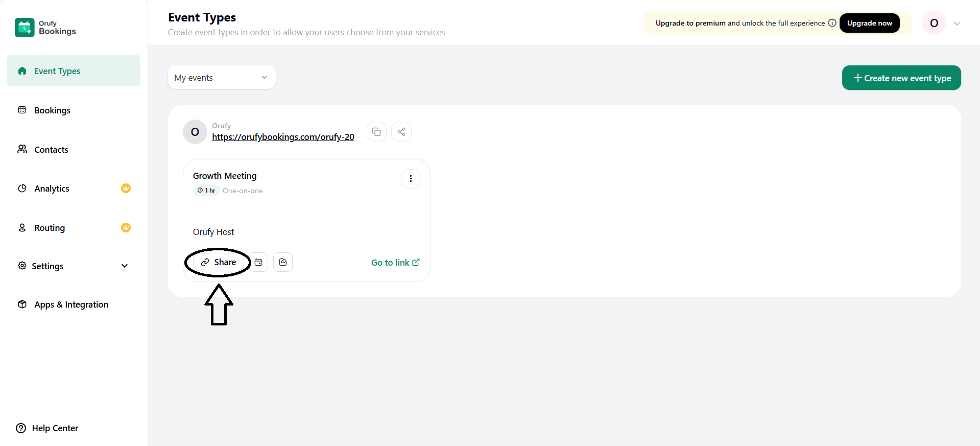Go to Bookings in the sidebar
Screen dimensions: 980x446
[52, 110]
